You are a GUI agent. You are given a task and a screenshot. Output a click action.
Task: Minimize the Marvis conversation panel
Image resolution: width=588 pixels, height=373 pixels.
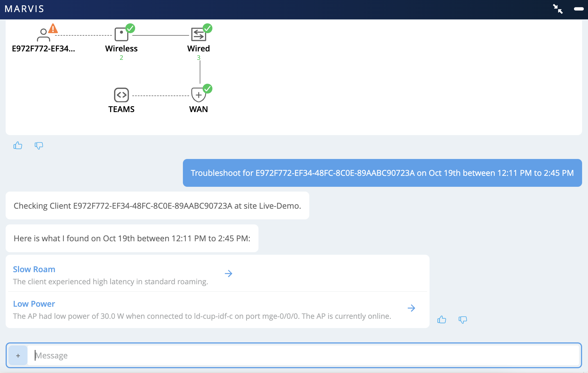(x=579, y=9)
